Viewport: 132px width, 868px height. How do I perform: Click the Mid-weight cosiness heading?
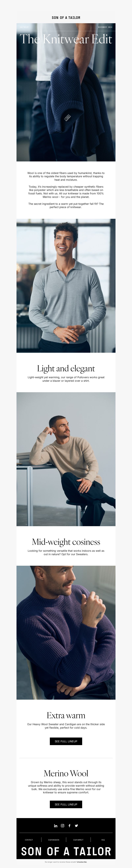(66, 542)
